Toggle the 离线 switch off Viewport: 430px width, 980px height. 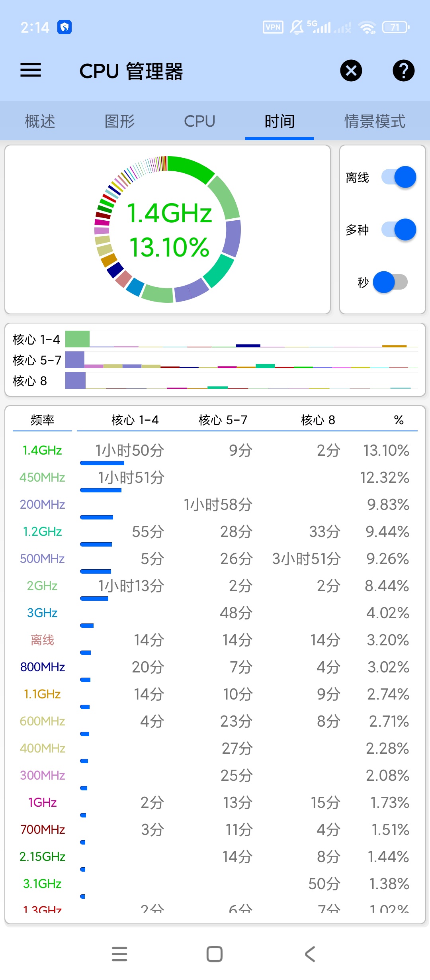399,177
